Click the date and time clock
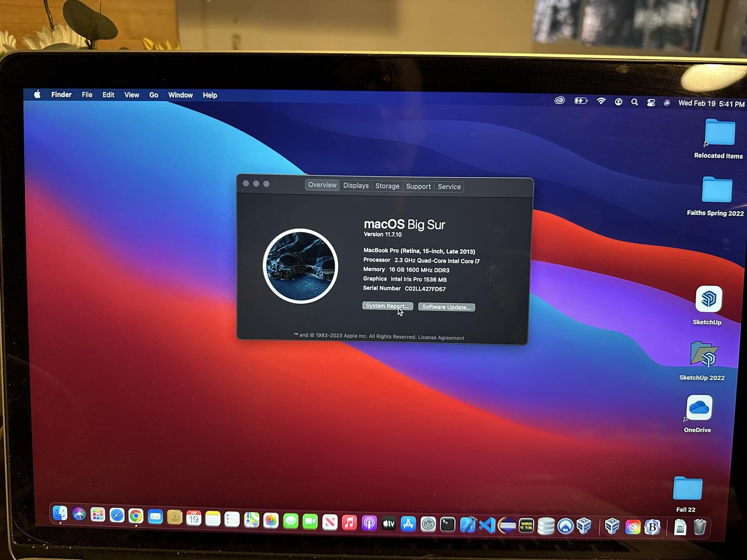The height and width of the screenshot is (560, 747). (711, 103)
